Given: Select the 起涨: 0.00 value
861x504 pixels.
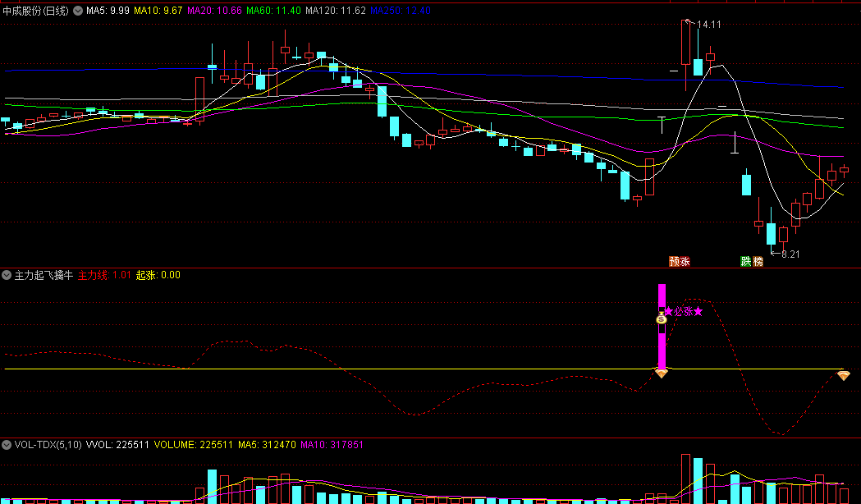Looking at the screenshot, I should pos(158,275).
